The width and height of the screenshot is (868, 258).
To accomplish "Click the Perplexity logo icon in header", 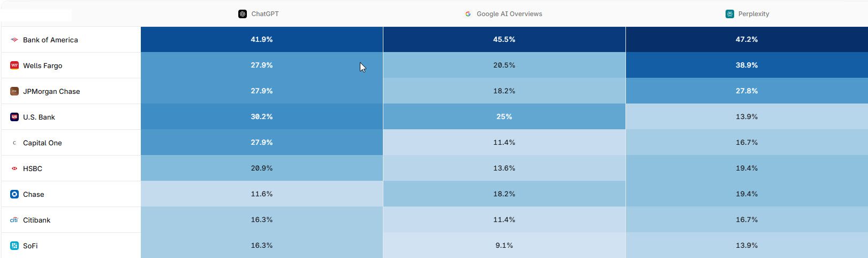I will [x=730, y=14].
